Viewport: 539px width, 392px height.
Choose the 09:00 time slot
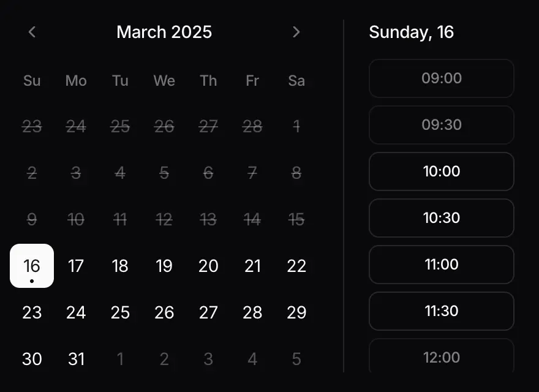click(x=441, y=78)
